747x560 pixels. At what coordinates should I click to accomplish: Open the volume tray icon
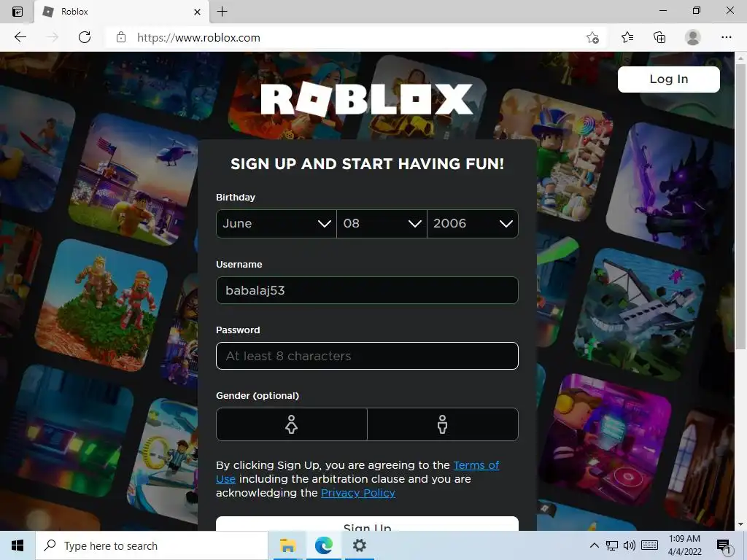630,545
